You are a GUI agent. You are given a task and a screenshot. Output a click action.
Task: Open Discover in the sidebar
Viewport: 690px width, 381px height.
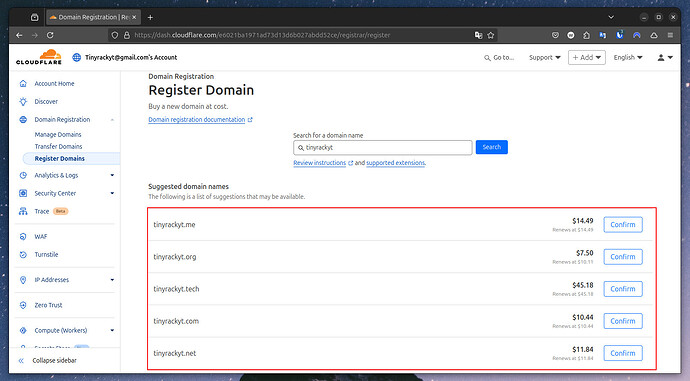[x=46, y=102]
